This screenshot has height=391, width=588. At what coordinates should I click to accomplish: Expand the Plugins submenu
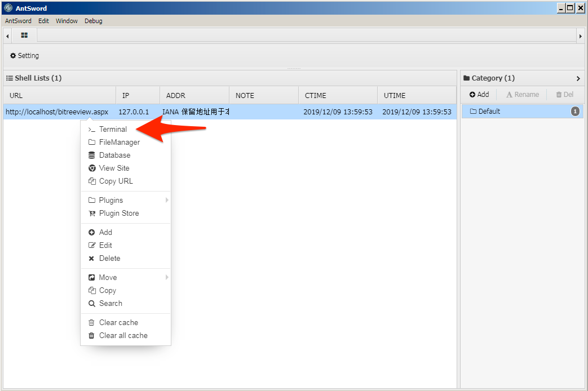point(125,200)
